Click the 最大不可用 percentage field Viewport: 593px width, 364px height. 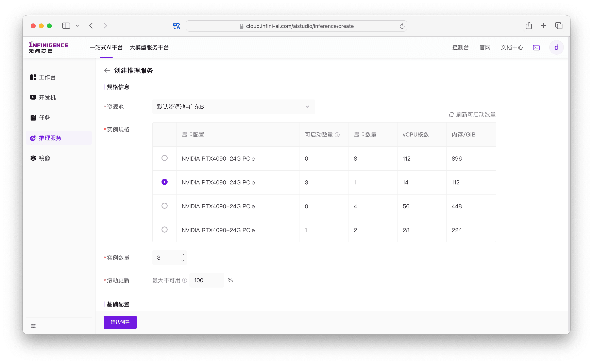(x=207, y=280)
